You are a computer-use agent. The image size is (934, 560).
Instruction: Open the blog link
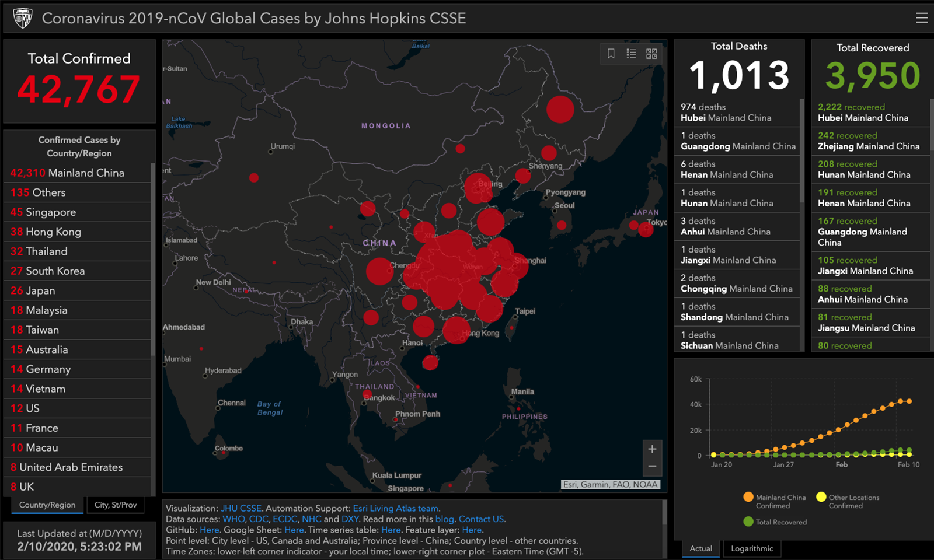pos(444,519)
